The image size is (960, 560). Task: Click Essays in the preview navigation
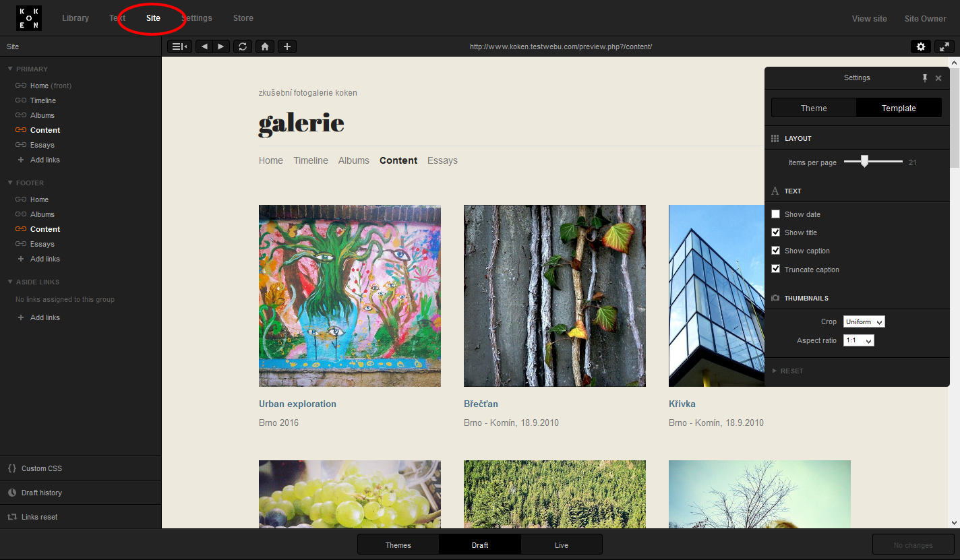[442, 160]
